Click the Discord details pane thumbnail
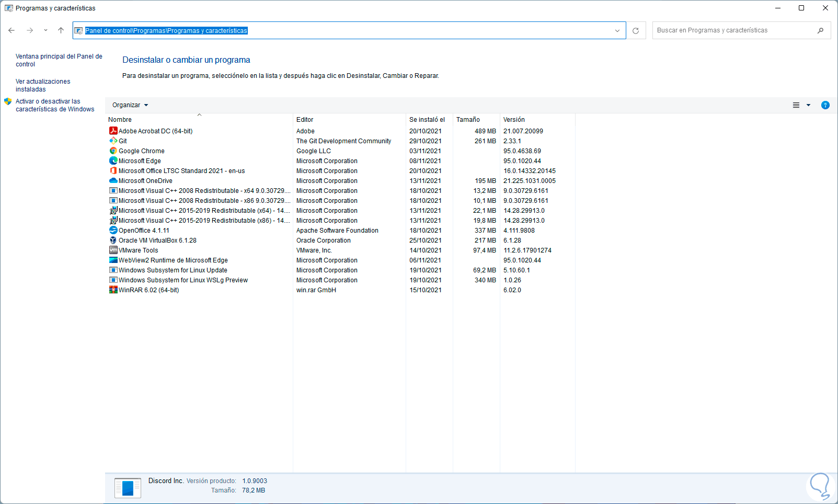This screenshot has height=504, width=838. [128, 488]
